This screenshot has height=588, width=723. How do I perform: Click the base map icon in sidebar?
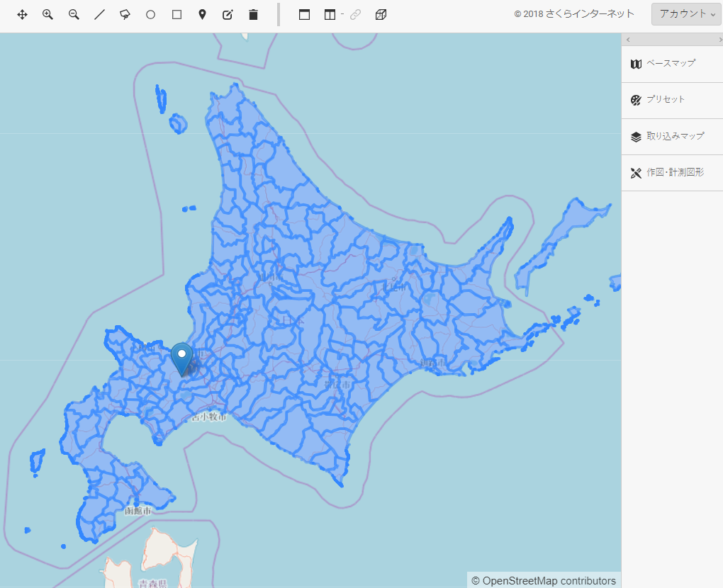tap(636, 64)
